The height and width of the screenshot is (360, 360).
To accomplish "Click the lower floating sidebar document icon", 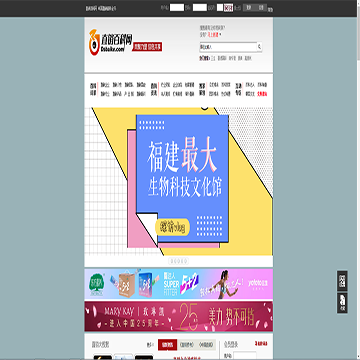I will [342, 303].
